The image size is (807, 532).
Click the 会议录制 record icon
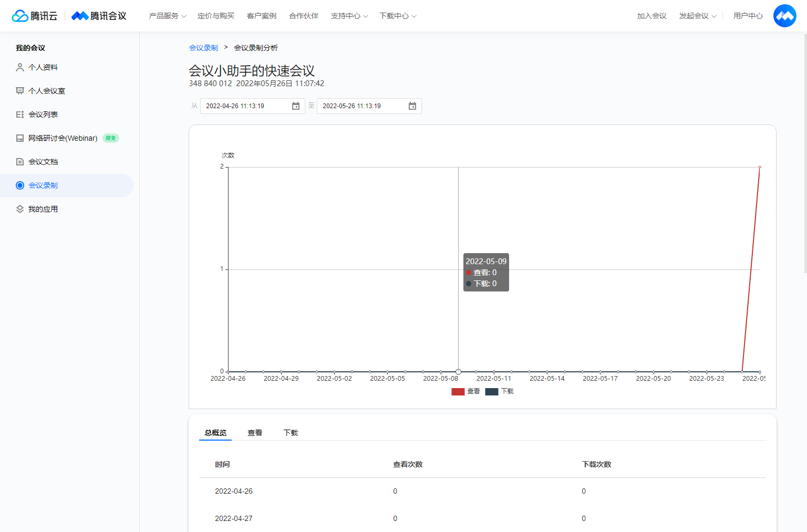pos(20,185)
